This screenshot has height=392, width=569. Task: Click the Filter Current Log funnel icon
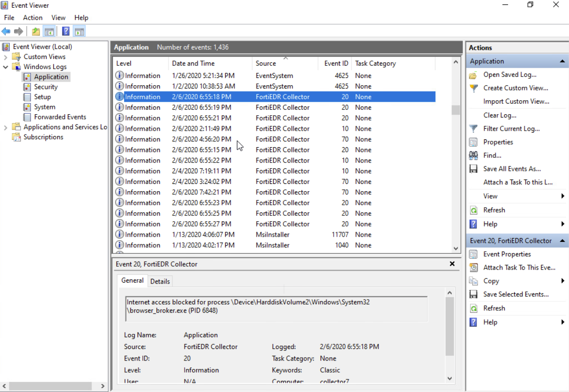tap(474, 129)
